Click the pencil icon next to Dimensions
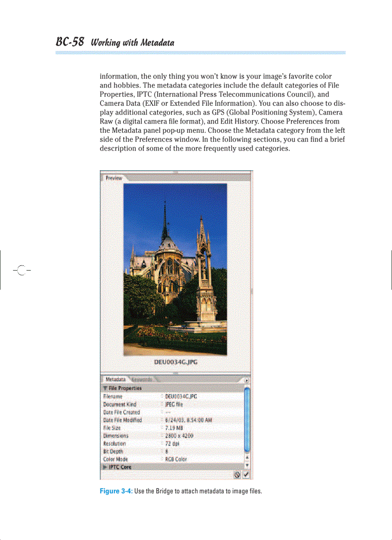 point(163,435)
